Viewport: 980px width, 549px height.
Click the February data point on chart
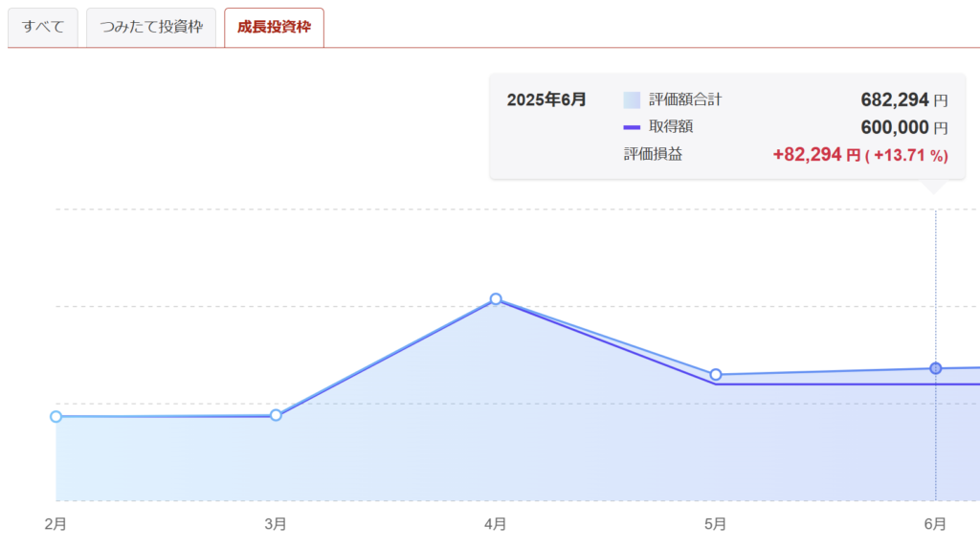[x=56, y=417]
